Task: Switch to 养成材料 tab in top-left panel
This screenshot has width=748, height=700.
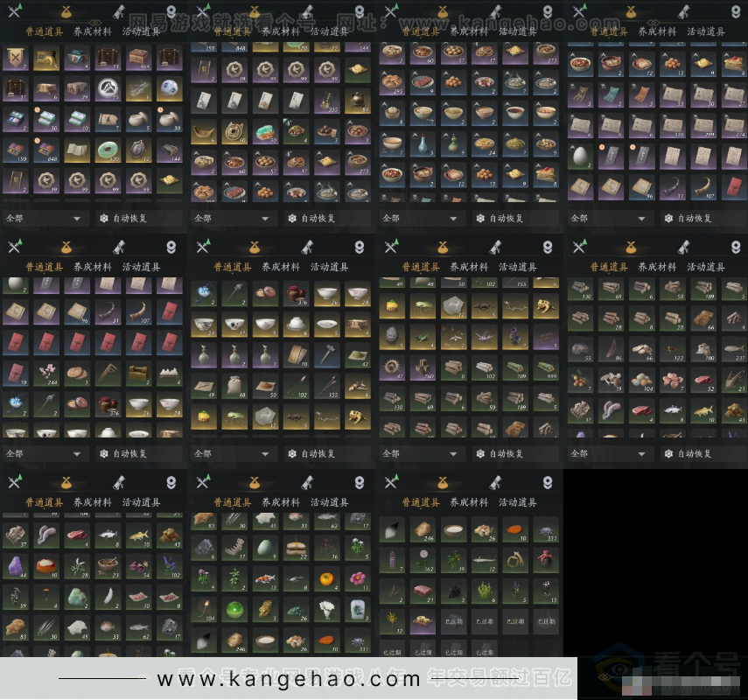Action: point(92,31)
